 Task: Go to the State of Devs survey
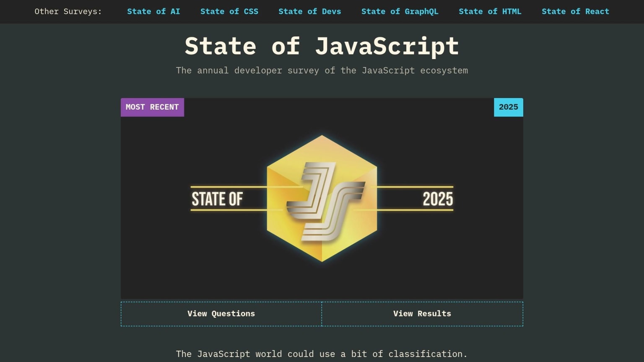click(x=310, y=11)
